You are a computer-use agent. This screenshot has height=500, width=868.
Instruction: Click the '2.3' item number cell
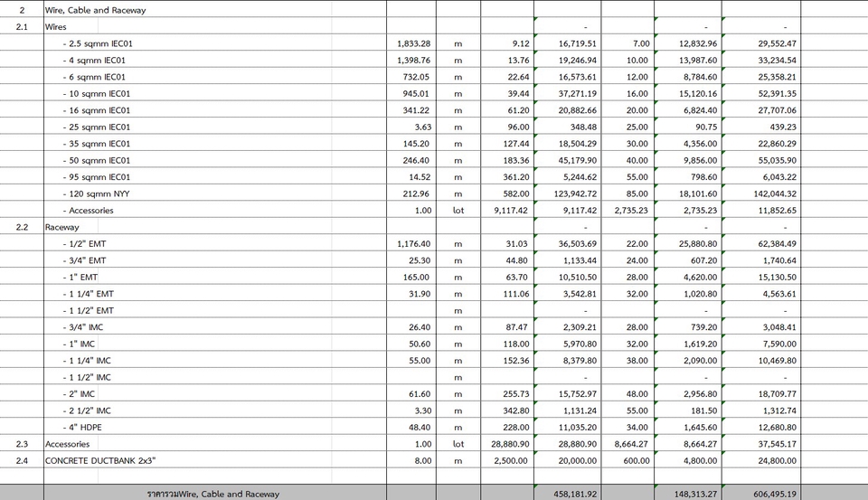(x=22, y=444)
